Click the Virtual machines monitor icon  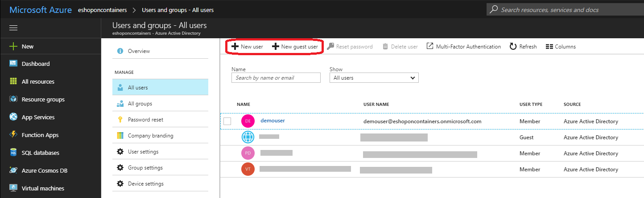pyautogui.click(x=13, y=188)
